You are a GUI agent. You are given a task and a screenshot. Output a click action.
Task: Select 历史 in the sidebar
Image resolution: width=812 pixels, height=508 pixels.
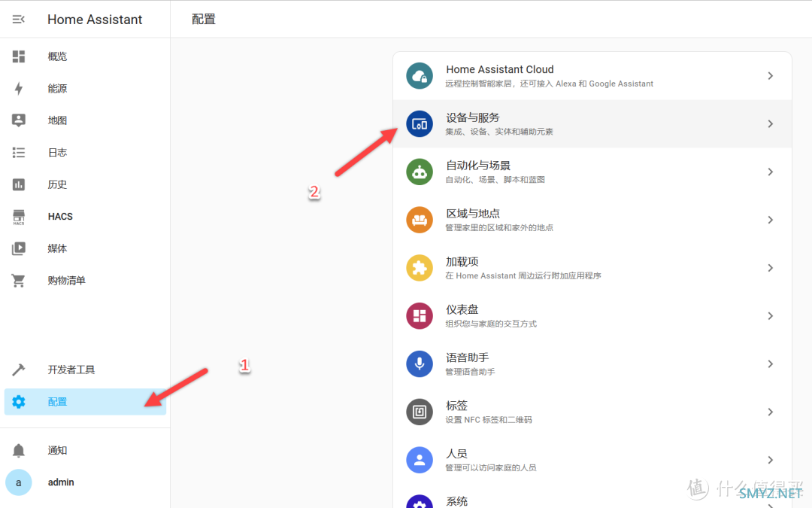(x=57, y=184)
